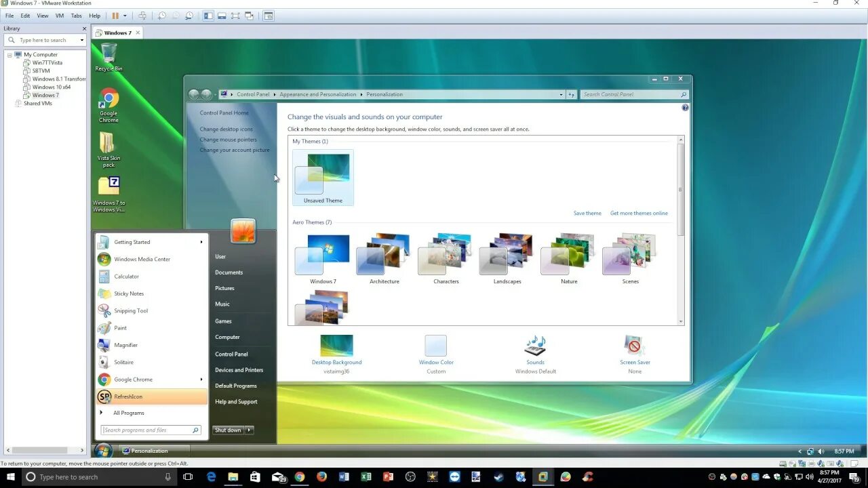
Task: Click Get more themes online link
Action: pyautogui.click(x=639, y=213)
